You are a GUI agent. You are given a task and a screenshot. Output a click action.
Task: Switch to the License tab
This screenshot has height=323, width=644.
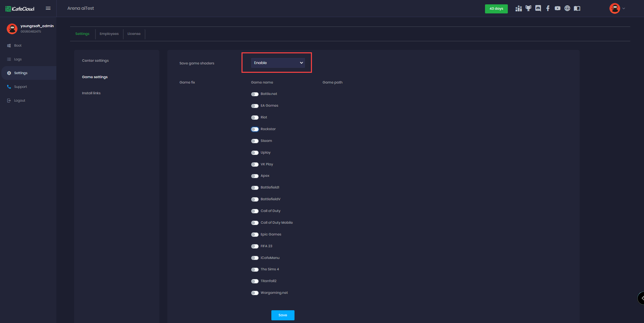(x=134, y=34)
